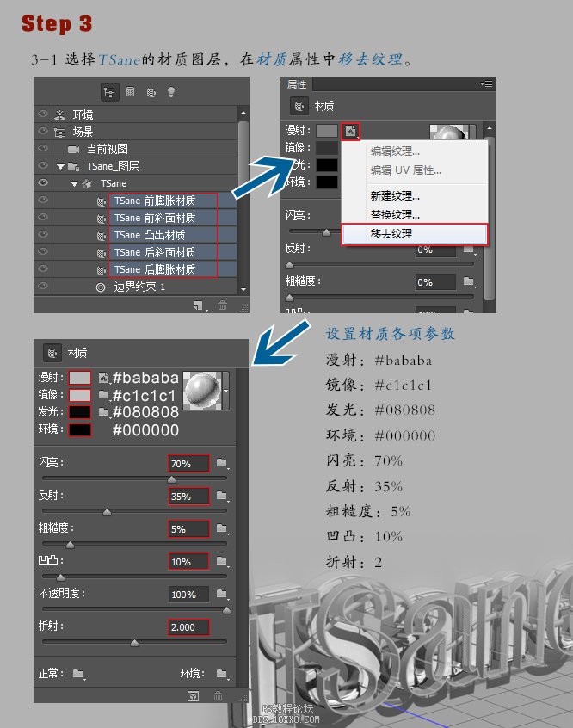
Task: Click folder icon next to 粗糙度 in top panel
Action: [469, 281]
